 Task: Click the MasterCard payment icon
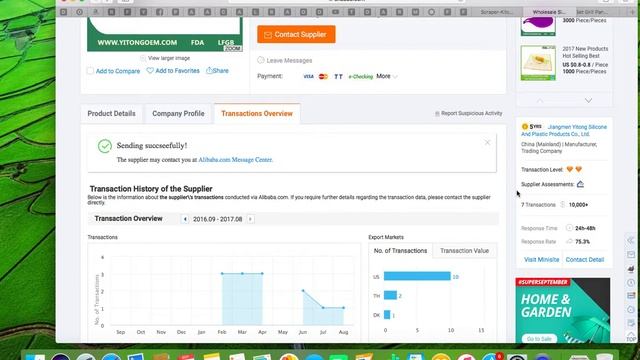pyautogui.click(x=323, y=76)
